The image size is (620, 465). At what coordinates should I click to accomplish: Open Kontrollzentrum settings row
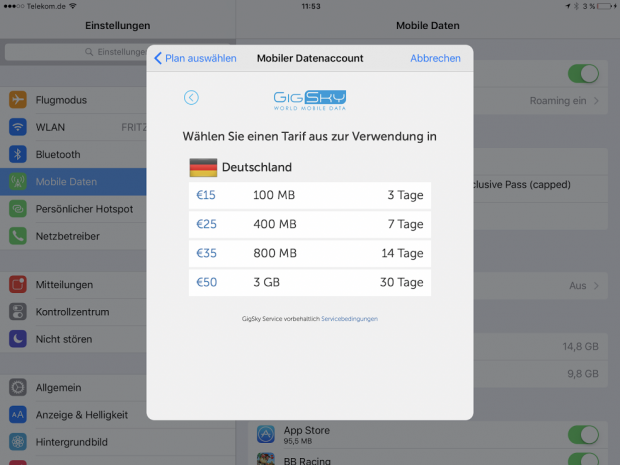tap(73, 312)
